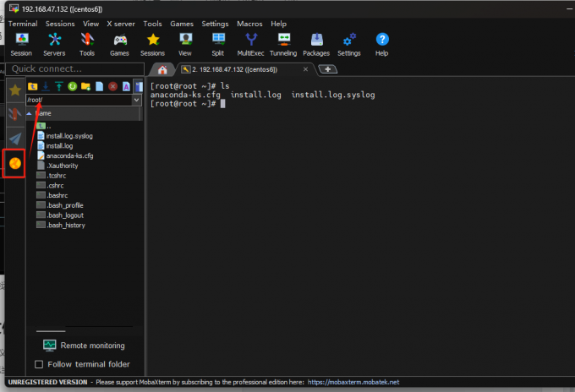
Task: Create new folder in SFTP browser
Action: pyautogui.click(x=85, y=86)
